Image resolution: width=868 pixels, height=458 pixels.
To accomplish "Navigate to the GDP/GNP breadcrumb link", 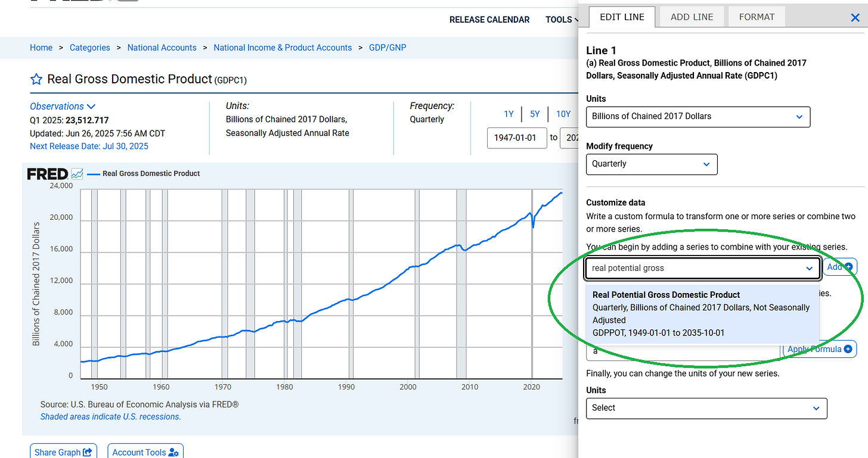I will (387, 47).
